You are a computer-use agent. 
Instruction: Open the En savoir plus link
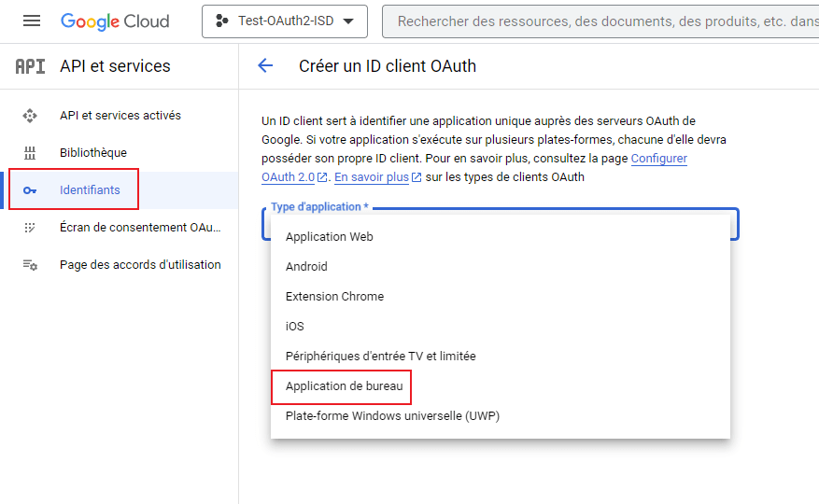372,177
